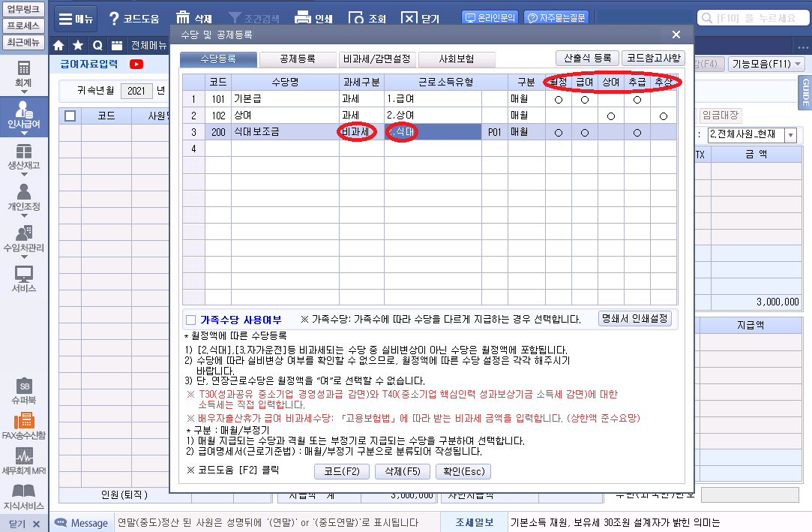
Task: Open the 지식서비스 sidebar icon
Action: [x=24, y=497]
